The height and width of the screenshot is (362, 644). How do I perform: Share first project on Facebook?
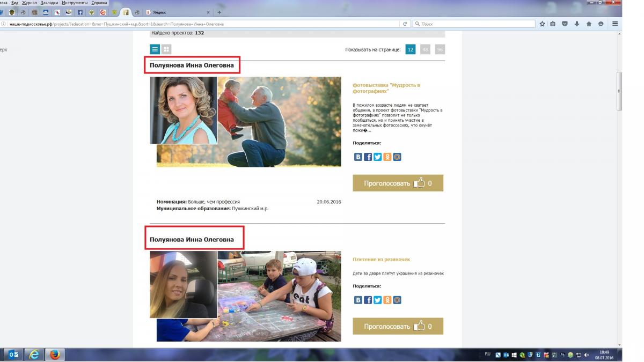tap(368, 157)
